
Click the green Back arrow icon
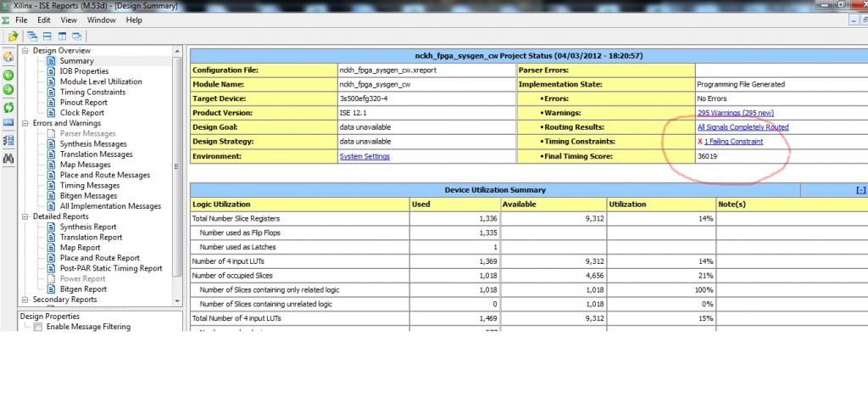[8, 75]
